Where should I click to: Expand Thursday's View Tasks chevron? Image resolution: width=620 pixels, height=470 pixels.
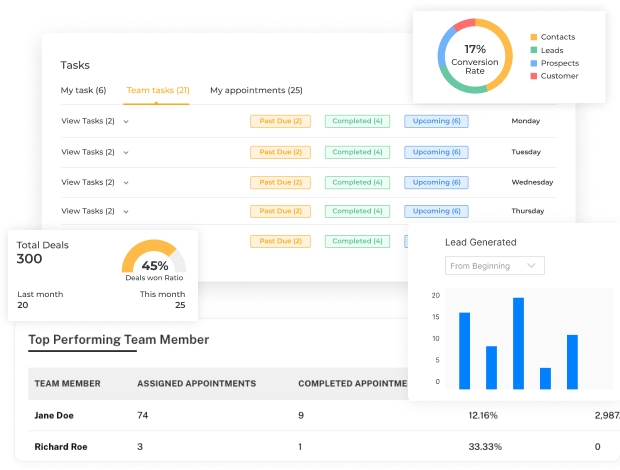coord(126,212)
